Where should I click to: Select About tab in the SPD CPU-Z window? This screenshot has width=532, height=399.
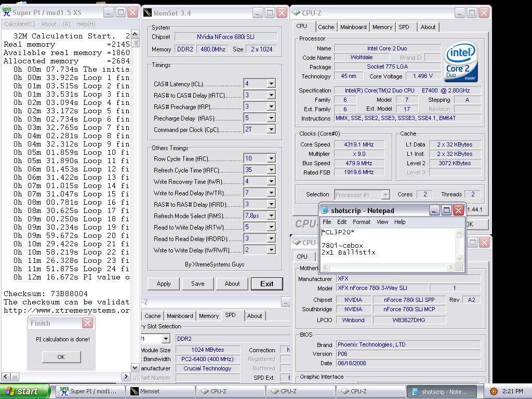click(255, 316)
